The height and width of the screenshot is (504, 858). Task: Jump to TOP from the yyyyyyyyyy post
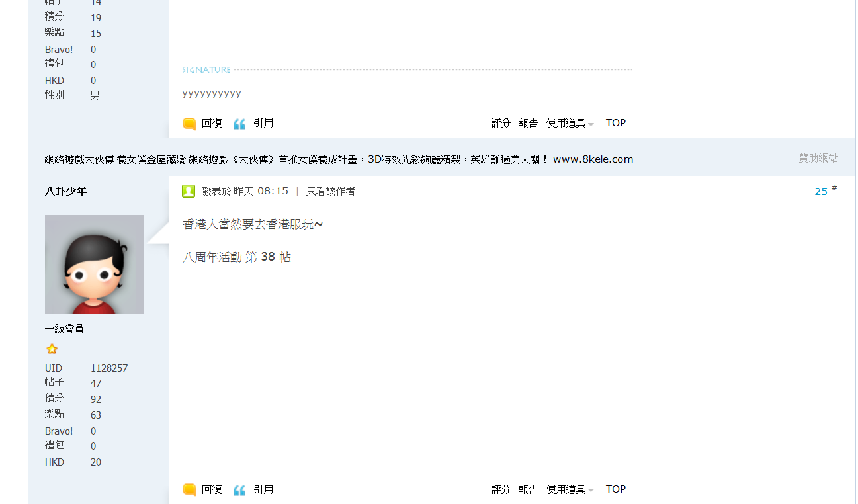point(615,123)
